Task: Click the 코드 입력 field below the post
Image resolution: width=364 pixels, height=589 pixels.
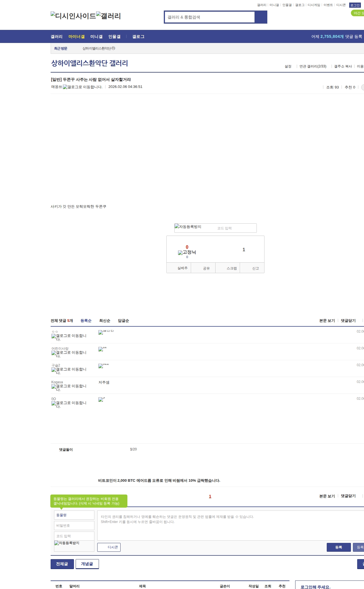Action: tap(235, 228)
